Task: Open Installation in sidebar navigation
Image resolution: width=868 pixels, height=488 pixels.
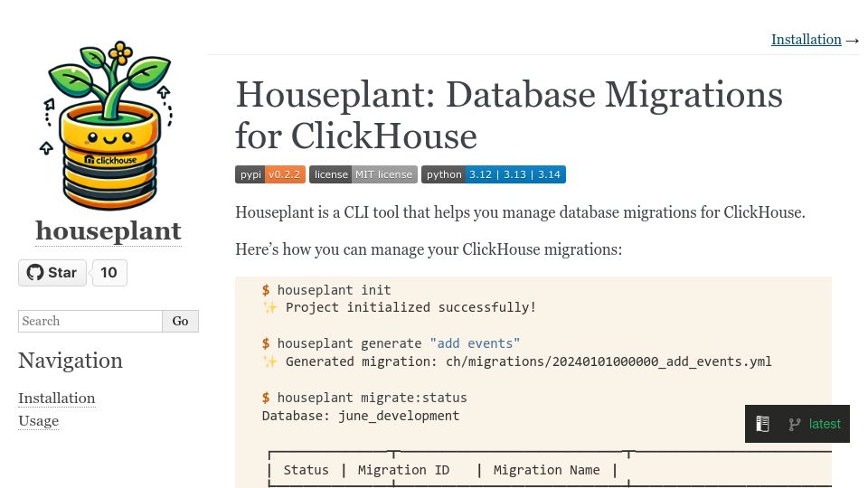Action: (56, 399)
